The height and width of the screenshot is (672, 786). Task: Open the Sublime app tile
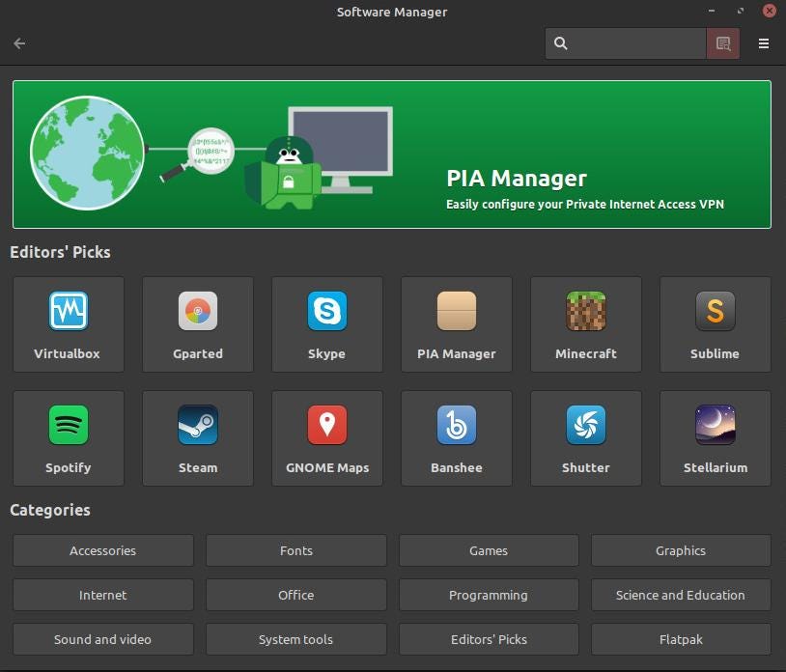716,324
